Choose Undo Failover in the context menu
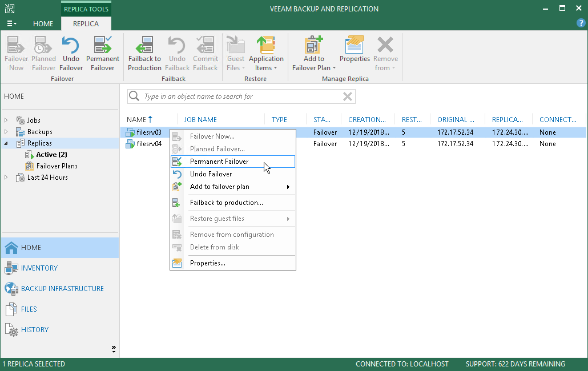 click(x=233, y=174)
